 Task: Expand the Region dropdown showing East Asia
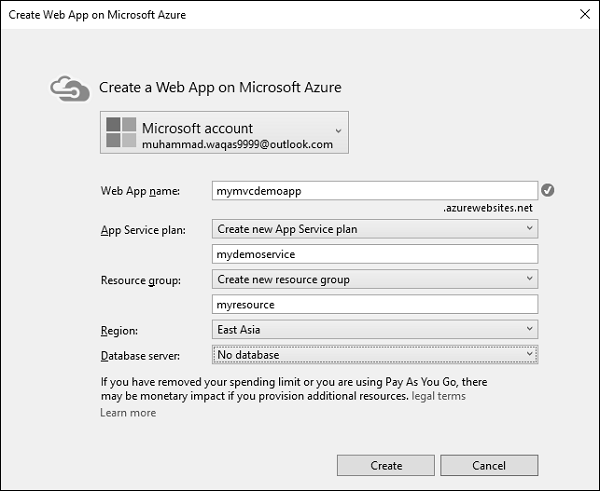(x=529, y=329)
